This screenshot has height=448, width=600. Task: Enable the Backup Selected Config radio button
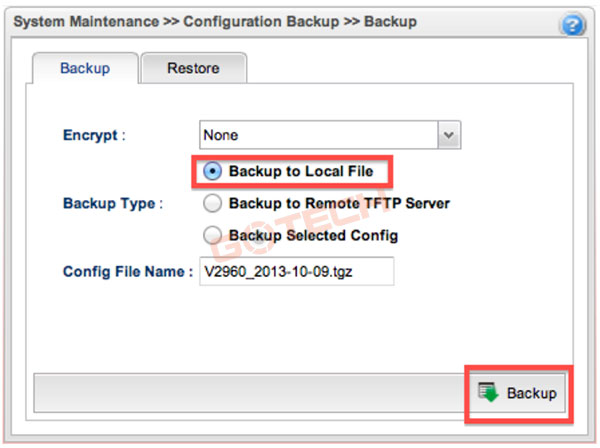[x=212, y=235]
